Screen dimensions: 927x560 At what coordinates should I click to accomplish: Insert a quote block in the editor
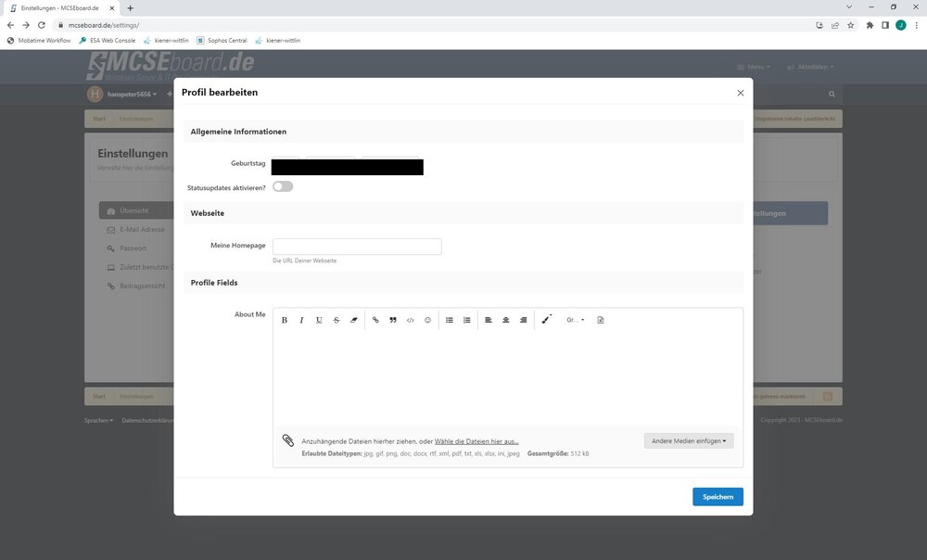pyautogui.click(x=393, y=320)
